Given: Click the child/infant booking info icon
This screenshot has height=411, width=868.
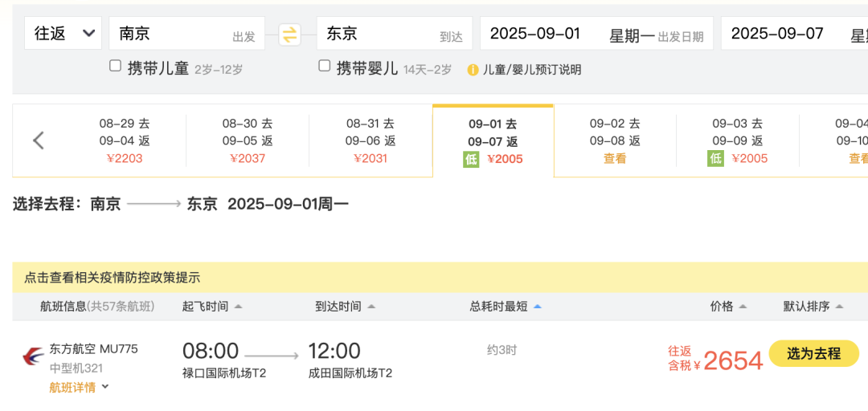Looking at the screenshot, I should 473,70.
